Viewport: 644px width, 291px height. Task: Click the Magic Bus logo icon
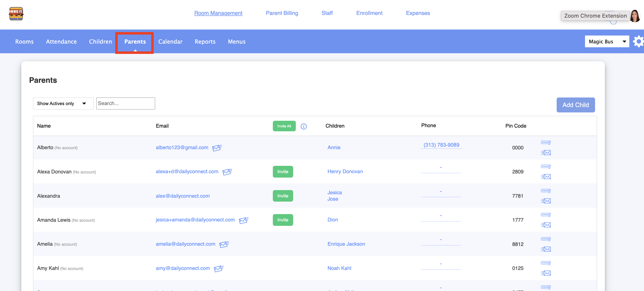16,13
